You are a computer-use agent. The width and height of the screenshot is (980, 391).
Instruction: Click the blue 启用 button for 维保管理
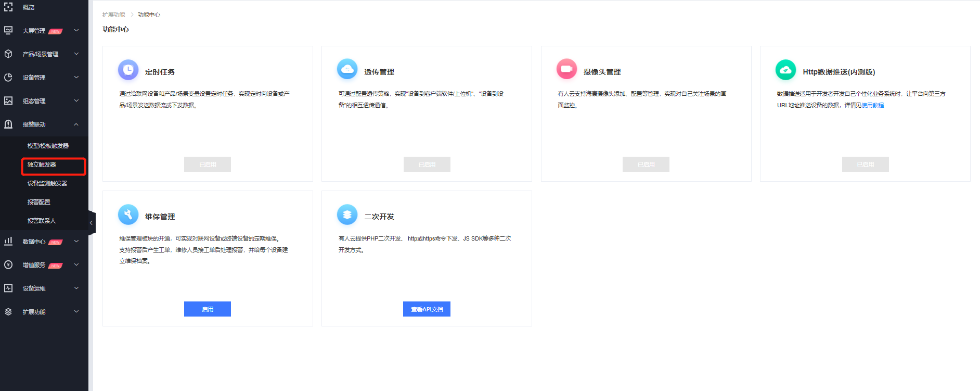tap(208, 309)
